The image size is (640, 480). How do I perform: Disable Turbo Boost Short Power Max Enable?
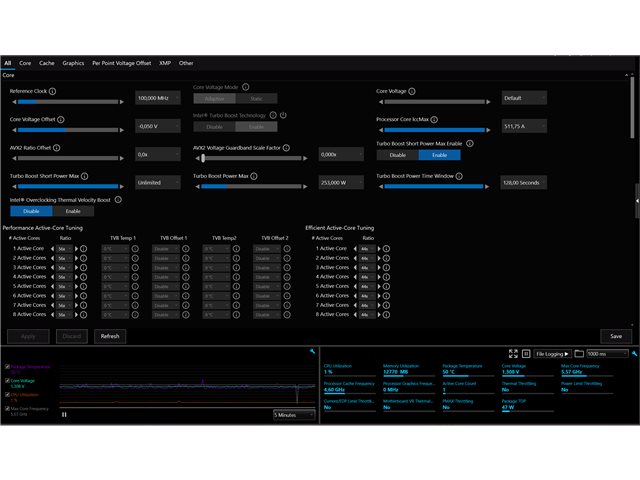(398, 155)
